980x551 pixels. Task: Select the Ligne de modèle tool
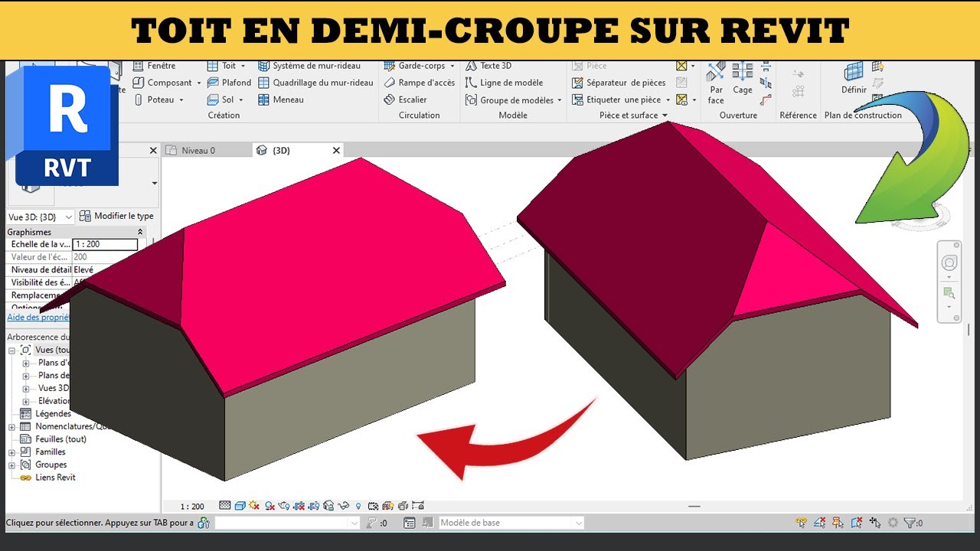[x=504, y=83]
